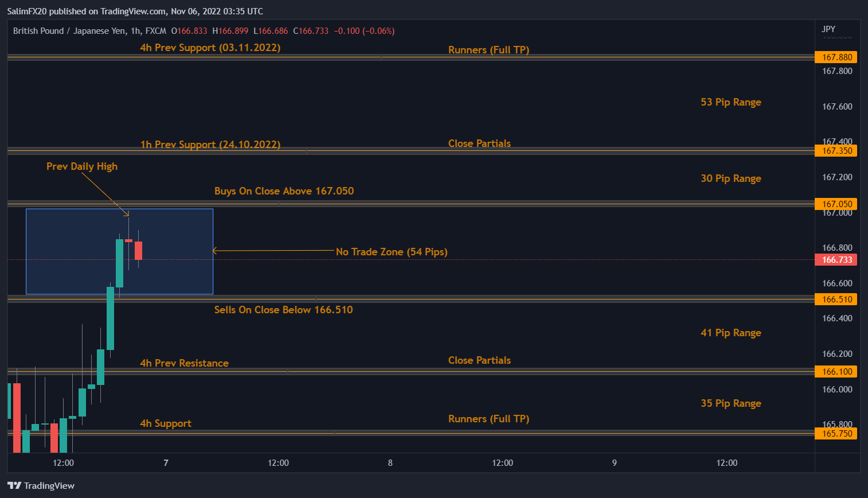Click the Prev Daily High arrow tip
This screenshot has width=868, height=498.
click(x=127, y=215)
